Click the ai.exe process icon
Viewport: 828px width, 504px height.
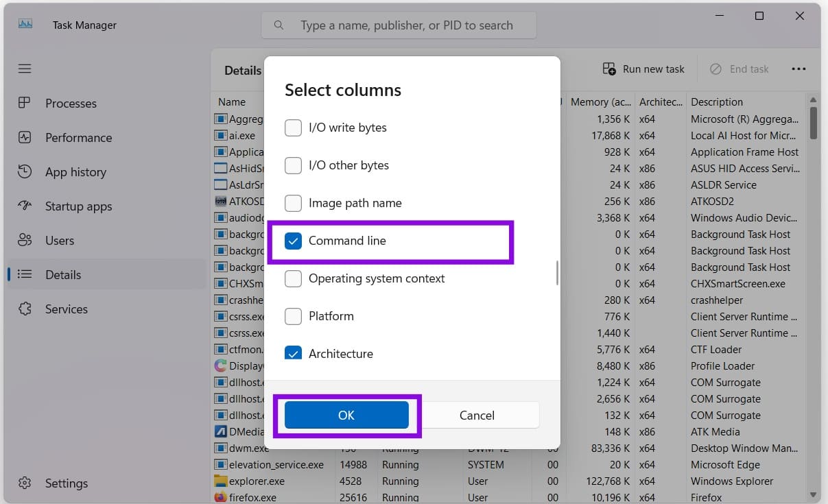pyautogui.click(x=220, y=136)
